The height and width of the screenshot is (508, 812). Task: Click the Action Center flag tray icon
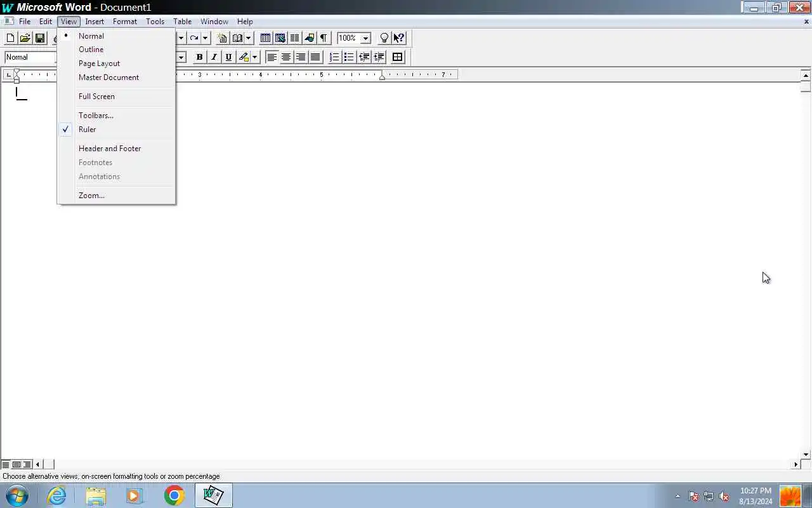(x=693, y=497)
